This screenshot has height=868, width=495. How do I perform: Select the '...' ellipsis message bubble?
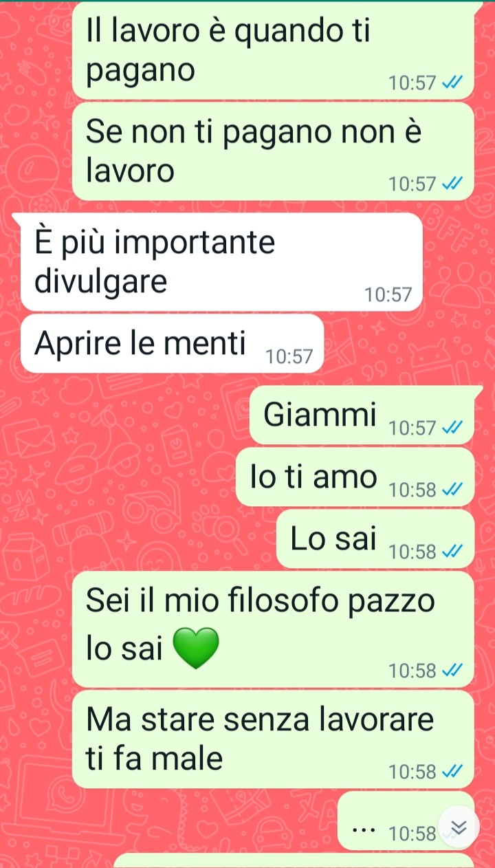click(x=406, y=821)
